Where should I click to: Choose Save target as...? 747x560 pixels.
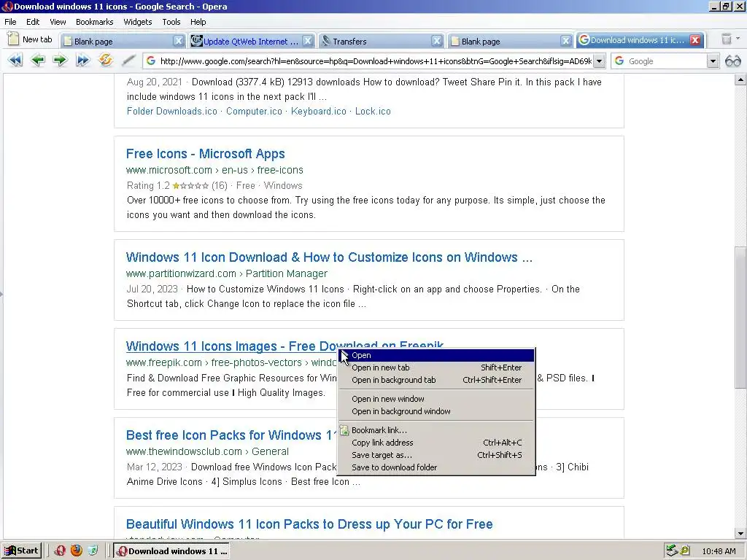tap(436, 455)
